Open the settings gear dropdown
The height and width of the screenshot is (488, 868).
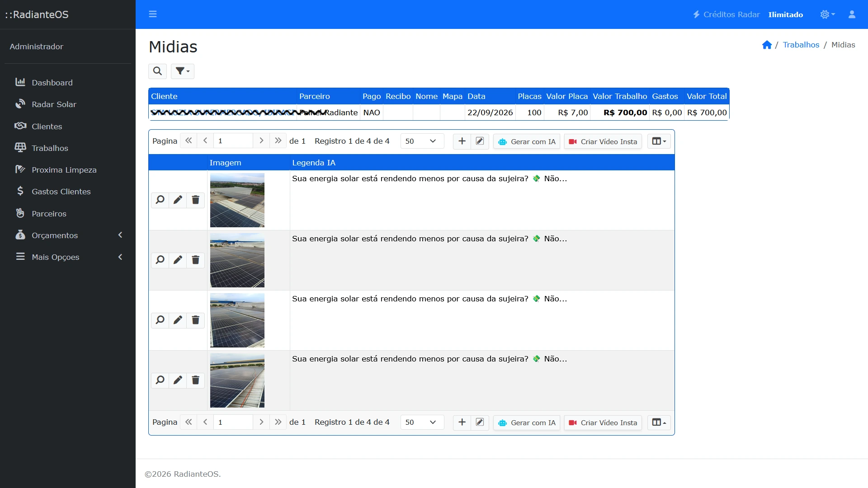click(827, 14)
